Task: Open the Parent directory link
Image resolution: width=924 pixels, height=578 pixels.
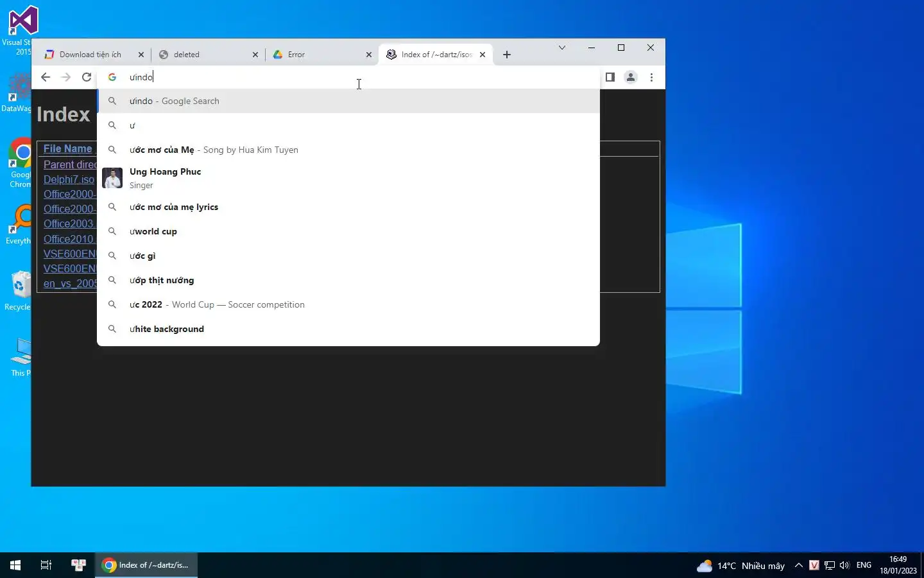Action: (70, 164)
